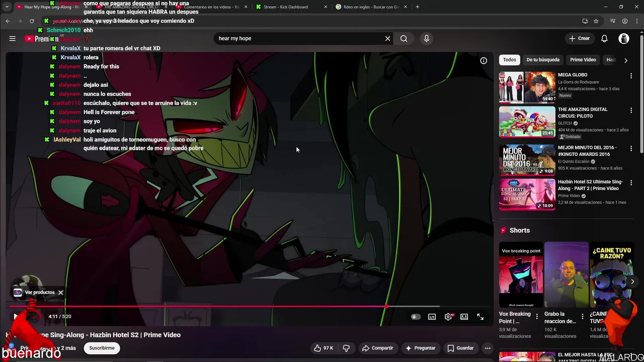
Task: Close the 'Stream - Kick Dashboard' tab
Action: (326, 7)
